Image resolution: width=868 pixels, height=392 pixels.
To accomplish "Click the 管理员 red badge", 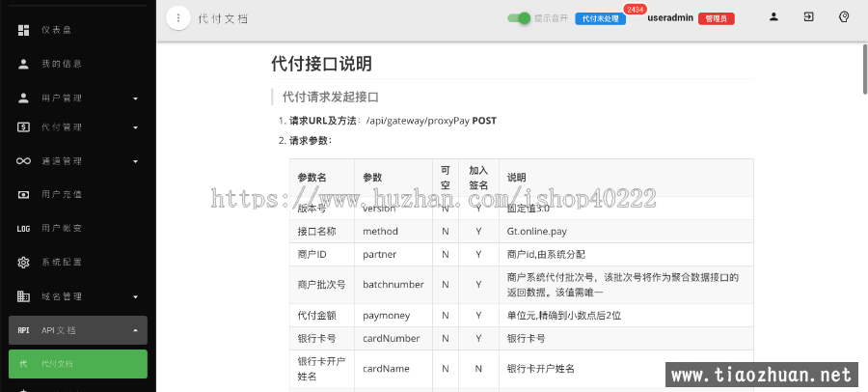I will (717, 19).
